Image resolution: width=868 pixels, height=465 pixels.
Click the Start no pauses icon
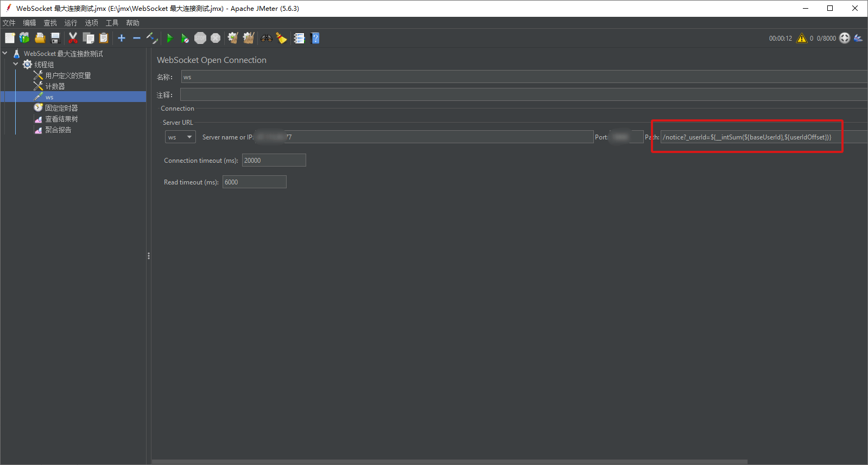pos(185,38)
